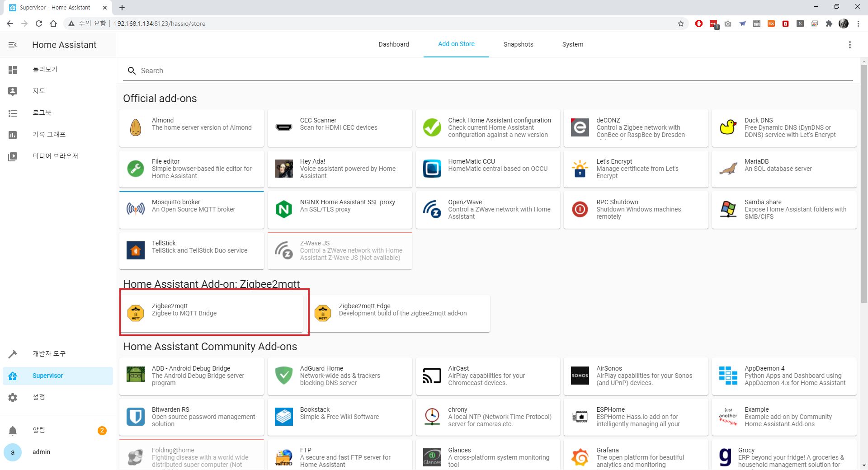Open the FTP add-on card title
The height and width of the screenshot is (470, 868).
point(306,450)
